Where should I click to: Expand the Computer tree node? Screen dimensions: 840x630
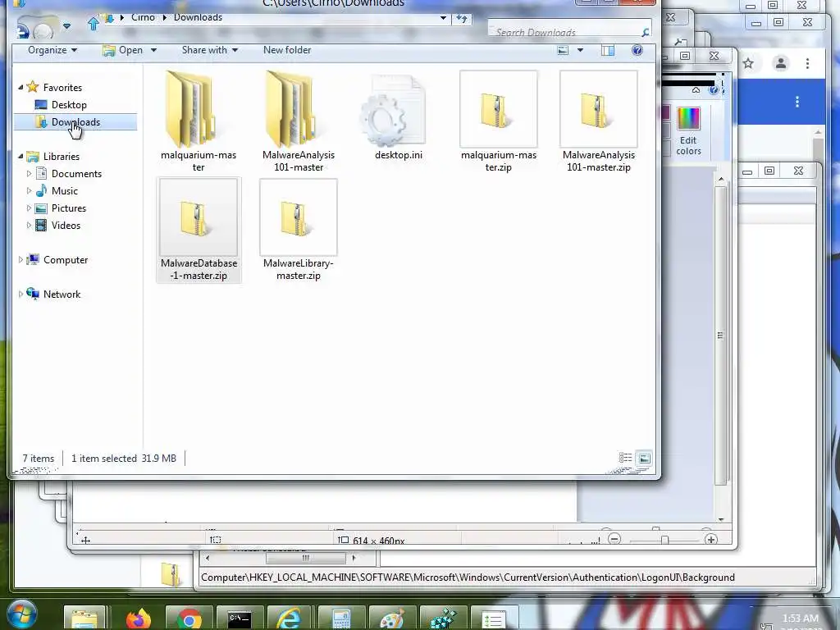[x=21, y=260]
